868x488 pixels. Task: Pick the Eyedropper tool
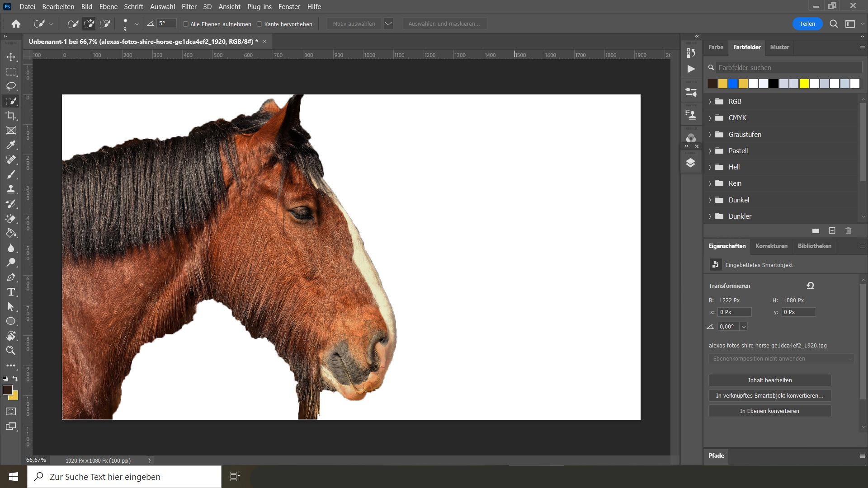11,145
